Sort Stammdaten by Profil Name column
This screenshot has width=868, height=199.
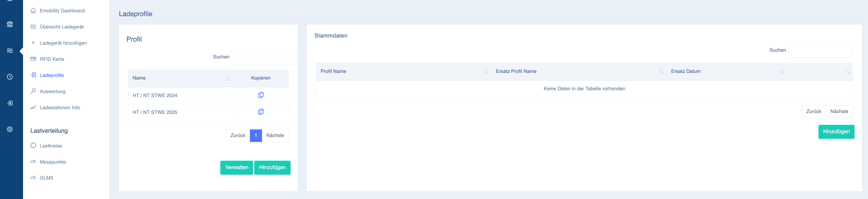point(486,72)
